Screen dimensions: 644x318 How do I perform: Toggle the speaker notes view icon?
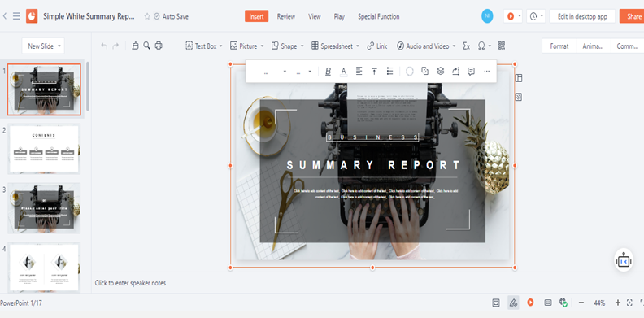click(x=496, y=303)
